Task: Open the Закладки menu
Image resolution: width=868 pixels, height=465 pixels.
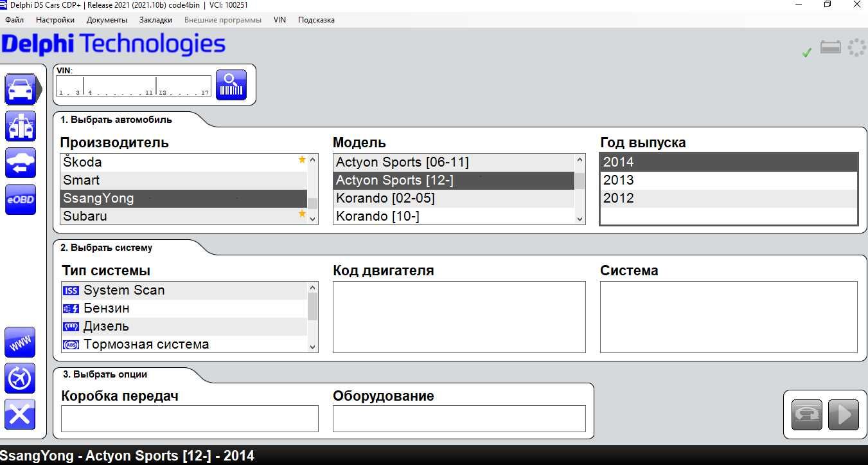Action: pos(155,20)
